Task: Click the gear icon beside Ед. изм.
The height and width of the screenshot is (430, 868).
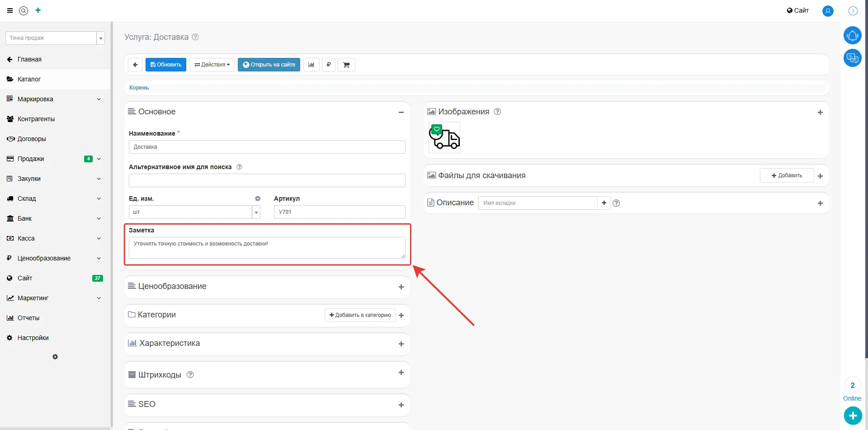Action: [x=258, y=198]
